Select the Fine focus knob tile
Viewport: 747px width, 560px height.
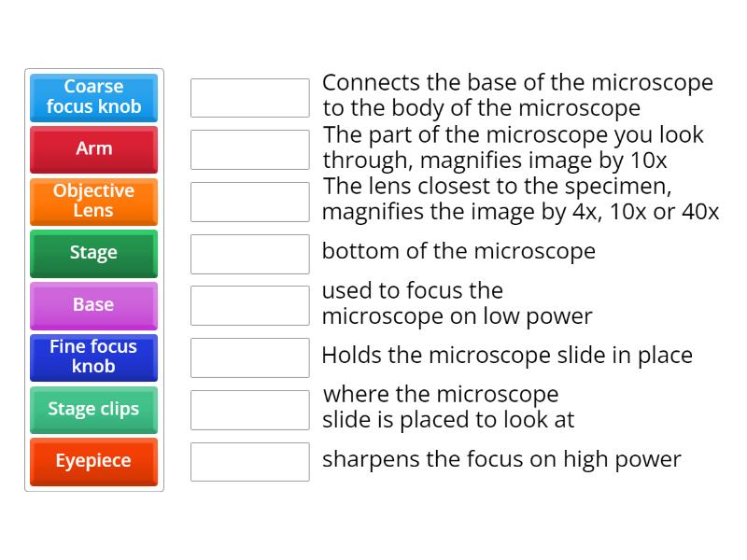click(x=93, y=357)
